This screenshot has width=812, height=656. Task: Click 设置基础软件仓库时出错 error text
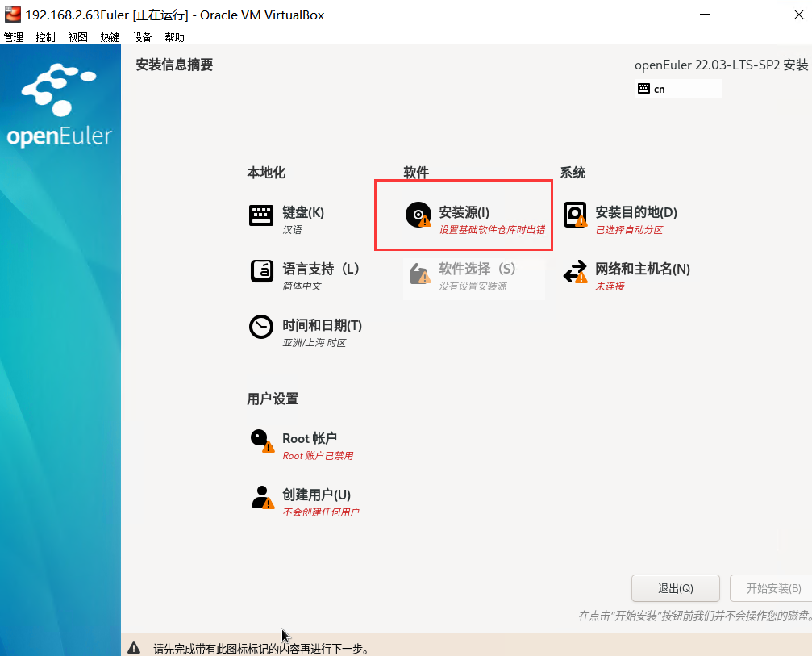(x=492, y=229)
